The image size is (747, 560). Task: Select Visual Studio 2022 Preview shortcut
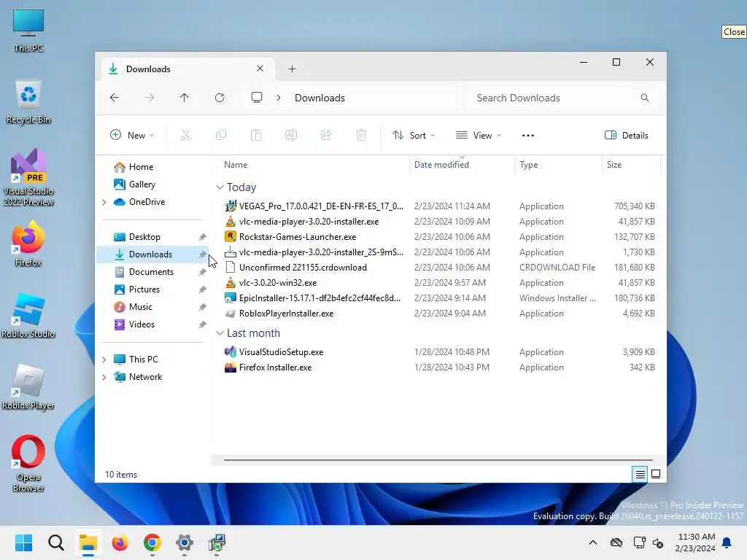coord(28,177)
